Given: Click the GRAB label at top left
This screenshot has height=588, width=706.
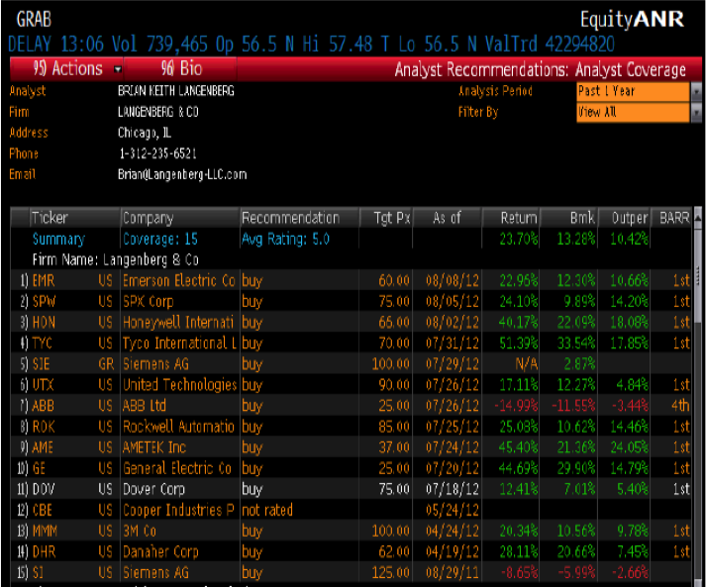Looking at the screenshot, I should (x=34, y=20).
